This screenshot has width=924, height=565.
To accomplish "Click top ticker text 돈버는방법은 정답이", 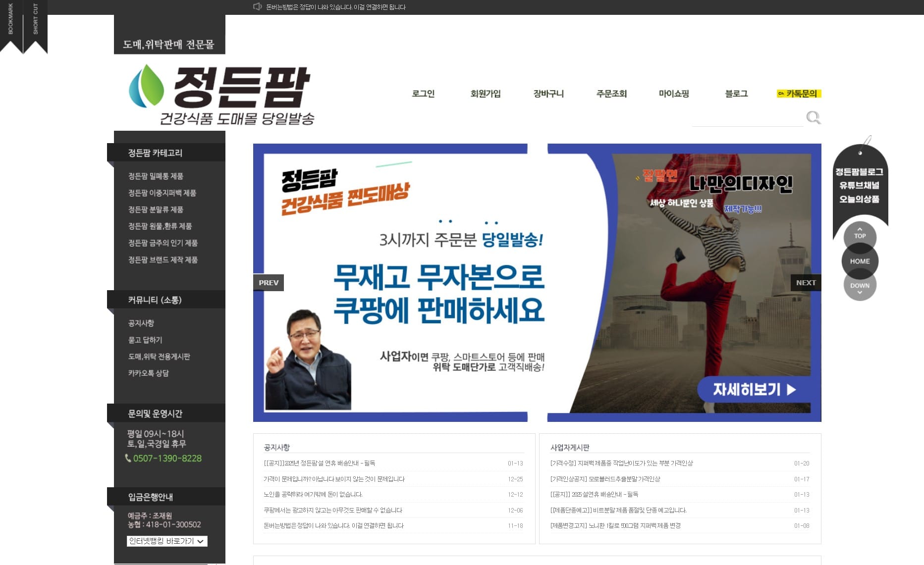I will 335,7.
